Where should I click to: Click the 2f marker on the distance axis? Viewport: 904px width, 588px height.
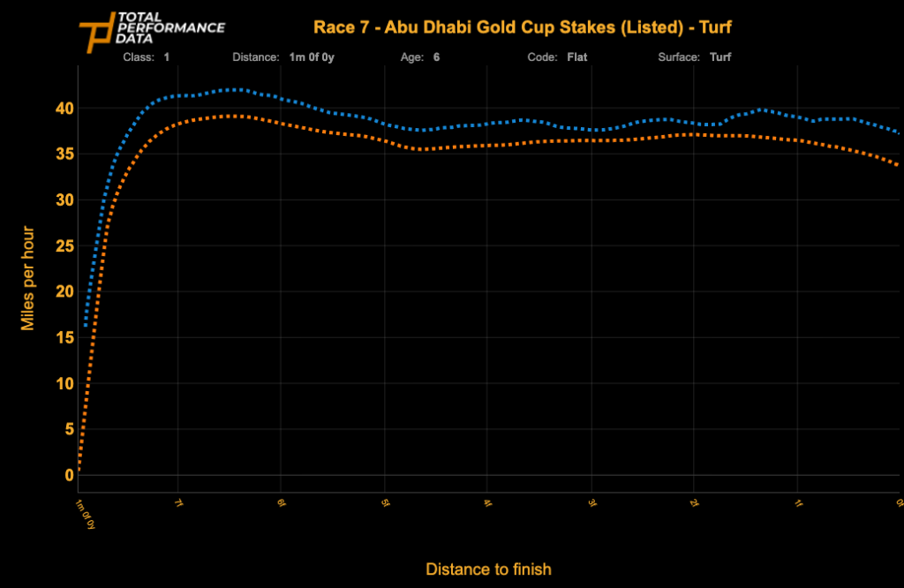click(x=693, y=502)
